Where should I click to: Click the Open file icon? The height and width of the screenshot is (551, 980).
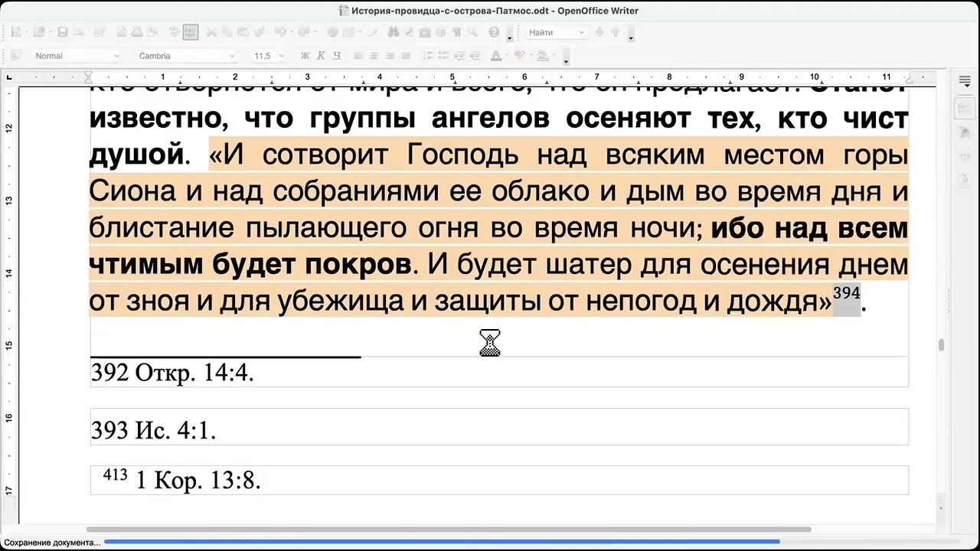(39, 32)
